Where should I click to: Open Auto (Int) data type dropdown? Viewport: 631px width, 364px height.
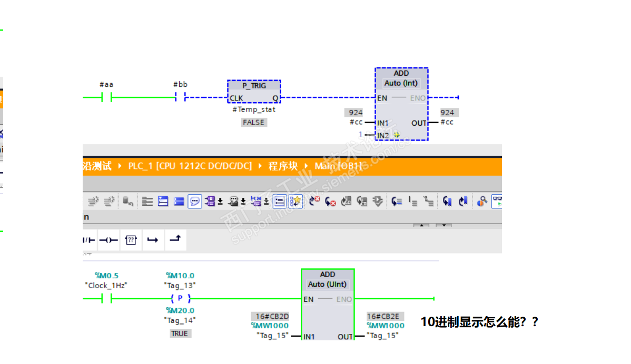click(x=401, y=83)
